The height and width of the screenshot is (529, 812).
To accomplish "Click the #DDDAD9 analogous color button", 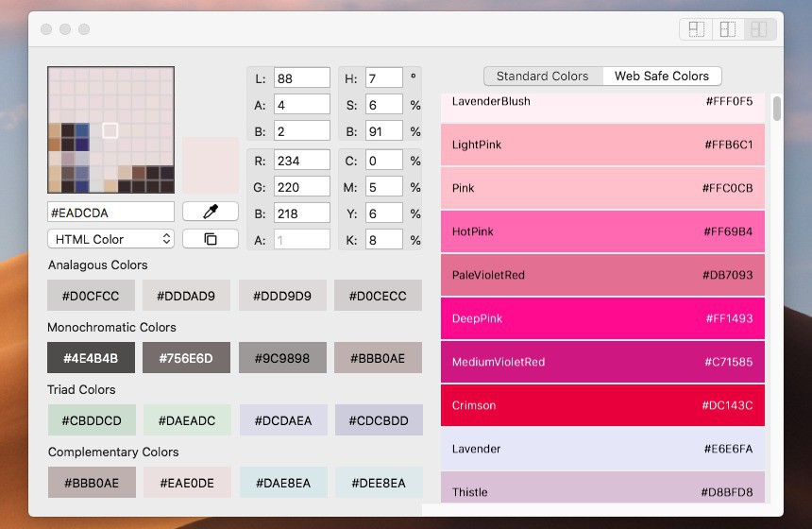I will click(186, 296).
